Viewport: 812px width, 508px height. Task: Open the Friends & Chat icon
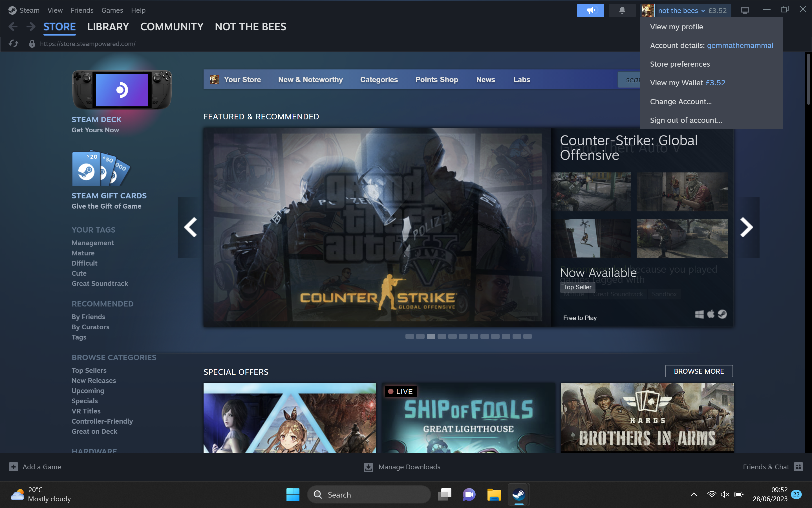click(x=798, y=467)
